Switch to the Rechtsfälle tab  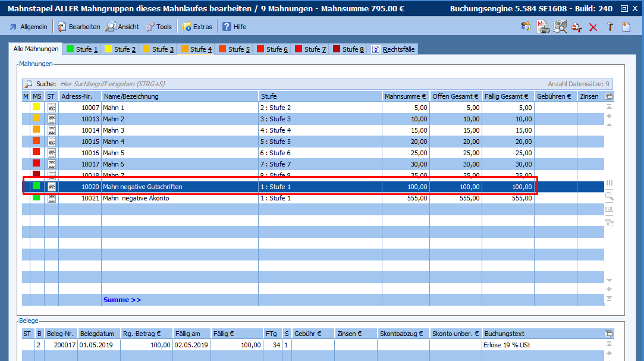point(393,49)
